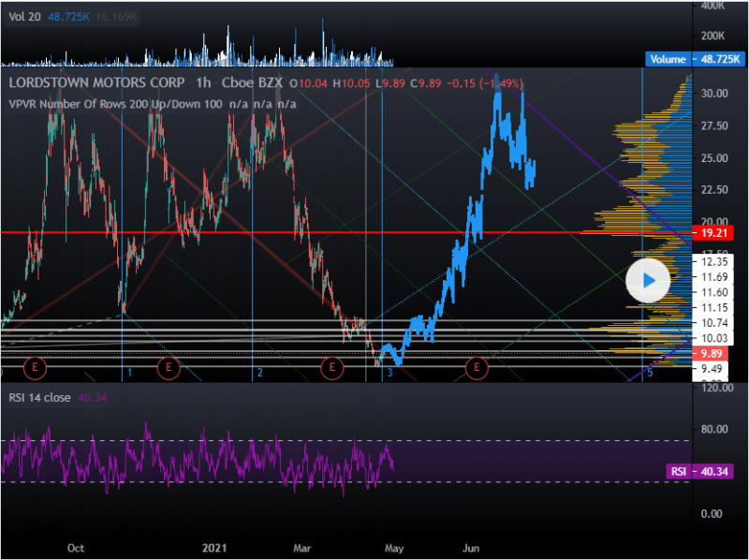Click the May label on the time axis

pos(394,548)
